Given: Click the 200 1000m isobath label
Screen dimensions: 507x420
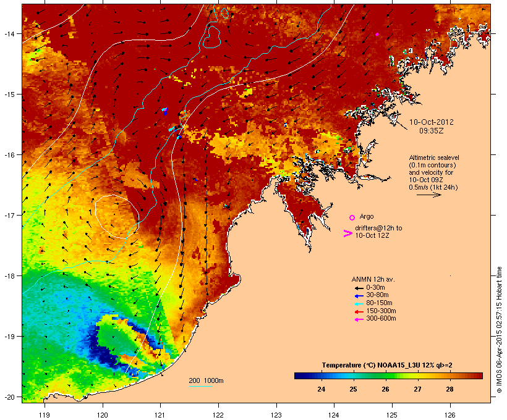Looking at the screenshot, I should pos(206,380).
